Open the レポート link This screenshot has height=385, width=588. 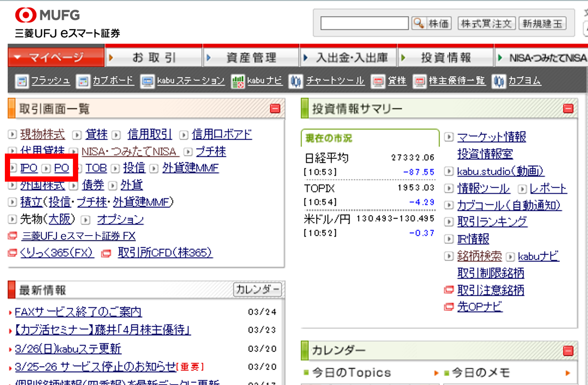click(x=548, y=188)
